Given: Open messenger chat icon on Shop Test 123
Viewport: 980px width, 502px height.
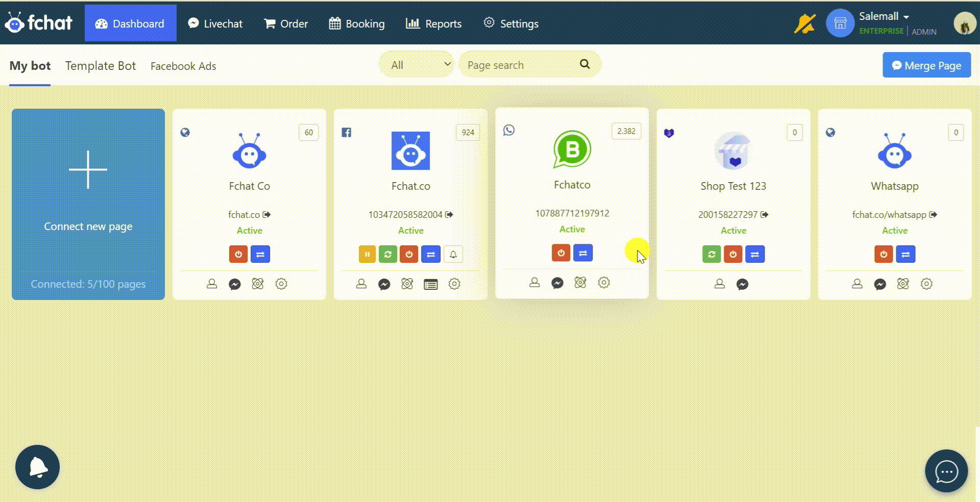Looking at the screenshot, I should point(743,284).
